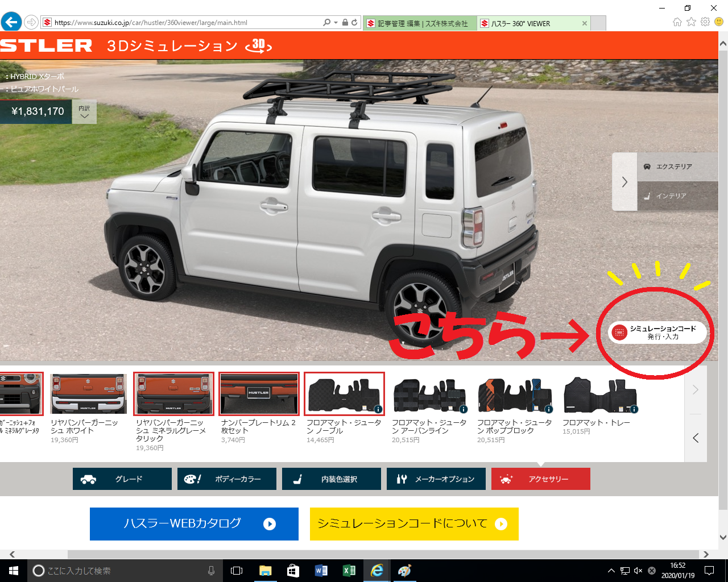Open シミュレーションコードについて link
This screenshot has height=582, width=728.
click(414, 524)
